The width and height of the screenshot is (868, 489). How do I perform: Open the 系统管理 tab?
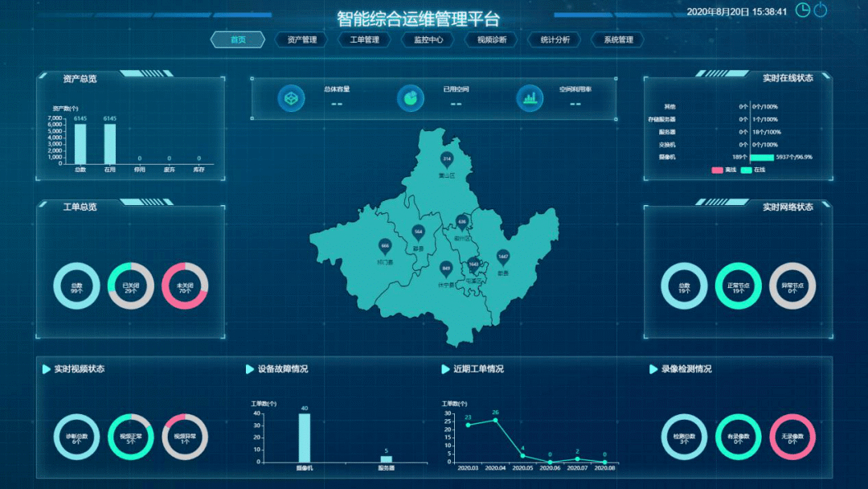pos(618,40)
